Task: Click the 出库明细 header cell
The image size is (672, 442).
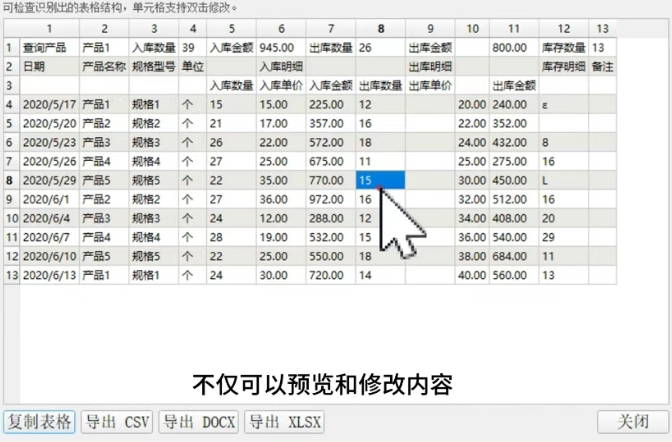Action: coord(430,66)
